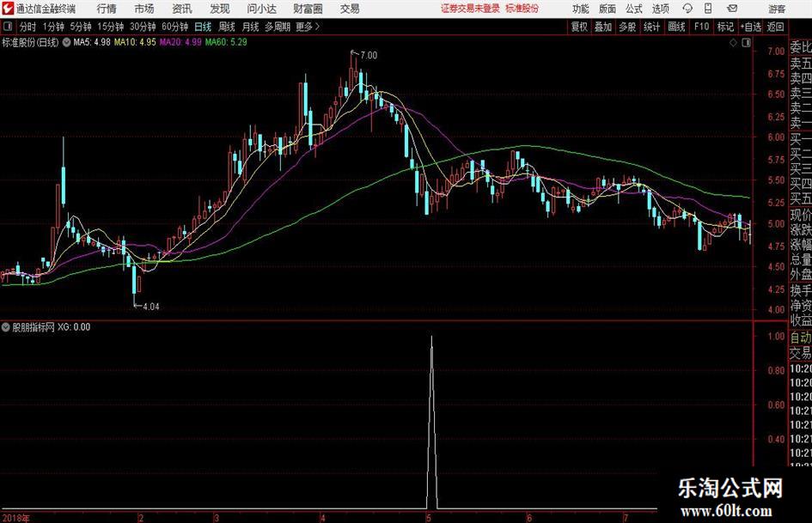Click the 返回 back button
Image resolution: width=812 pixels, height=523 pixels.
click(x=775, y=27)
